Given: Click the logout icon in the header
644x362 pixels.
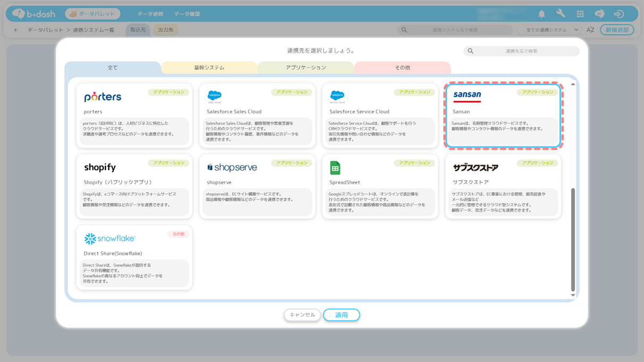Looking at the screenshot, I should point(618,14).
